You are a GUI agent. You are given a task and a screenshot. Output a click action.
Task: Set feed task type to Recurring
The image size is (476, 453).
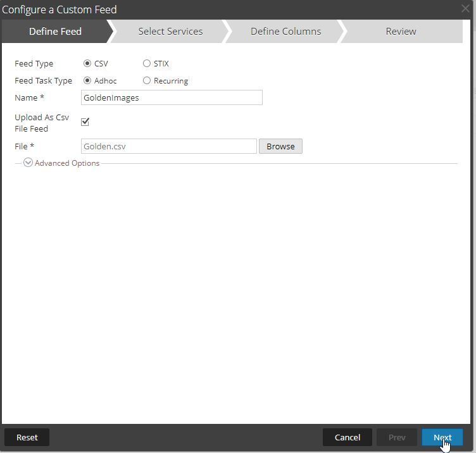[147, 81]
